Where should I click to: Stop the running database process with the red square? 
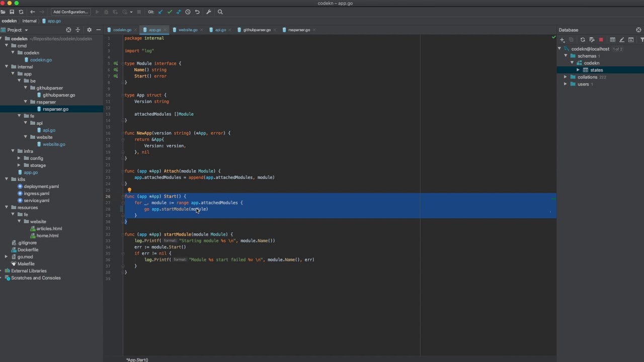pyautogui.click(x=600, y=39)
